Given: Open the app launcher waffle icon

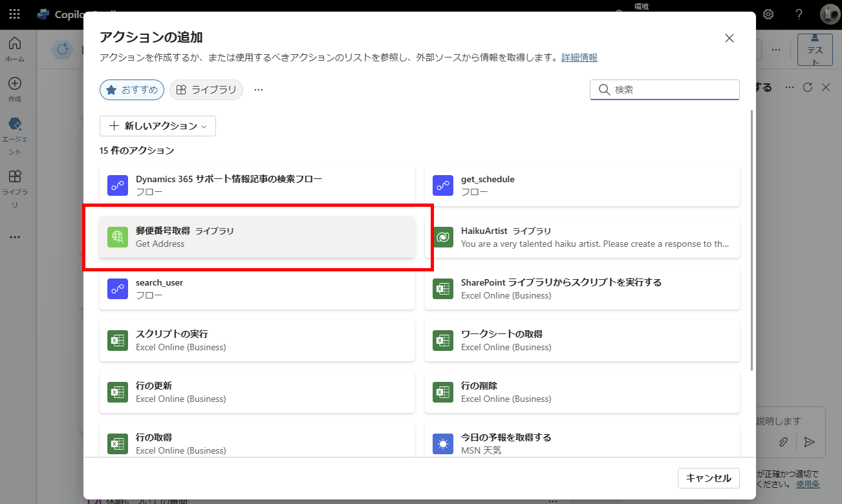Looking at the screenshot, I should pos(14,14).
